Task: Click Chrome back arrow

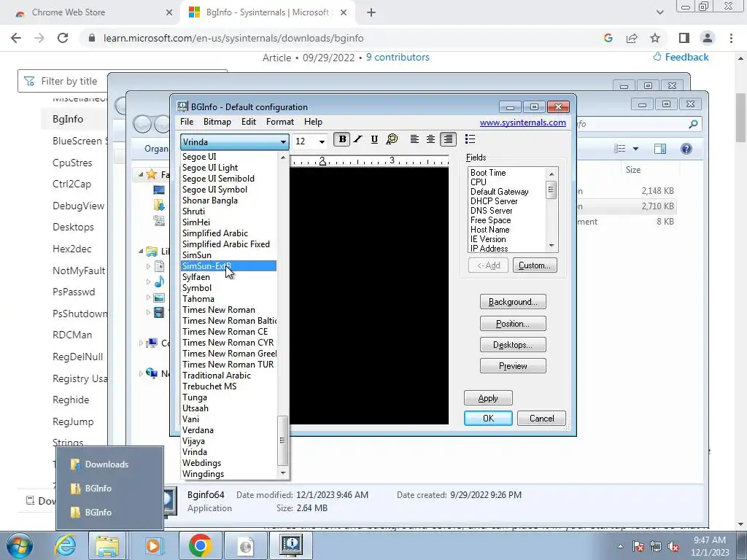Action: (x=16, y=38)
